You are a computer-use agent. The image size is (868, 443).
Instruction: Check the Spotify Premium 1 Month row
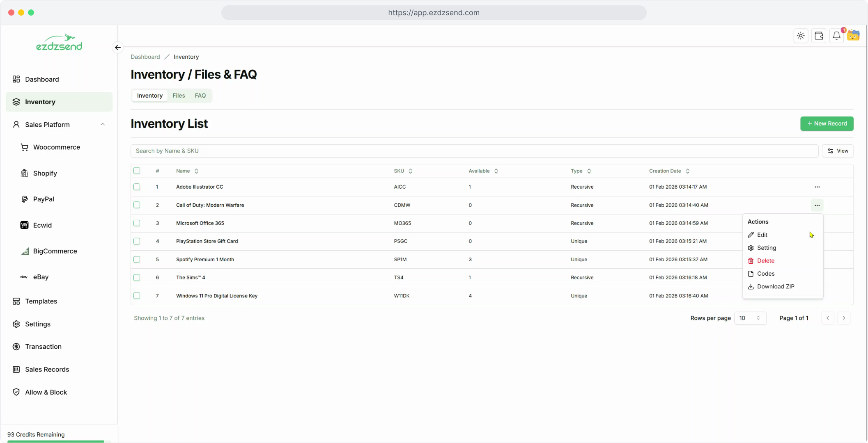click(x=137, y=259)
